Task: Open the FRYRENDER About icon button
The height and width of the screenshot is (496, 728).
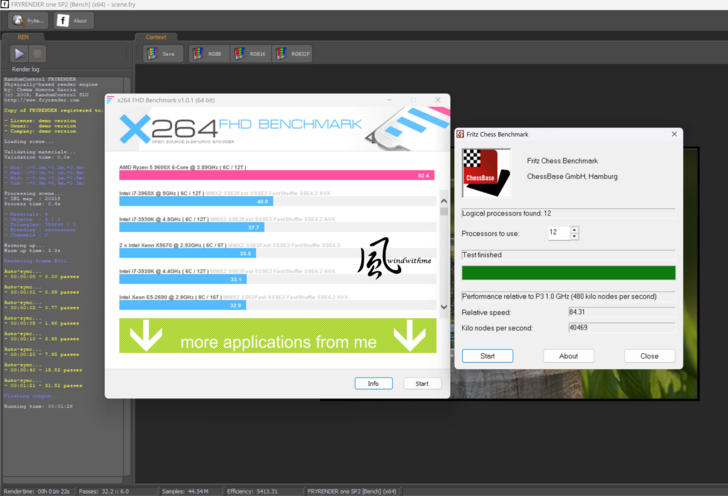Action: [x=72, y=20]
